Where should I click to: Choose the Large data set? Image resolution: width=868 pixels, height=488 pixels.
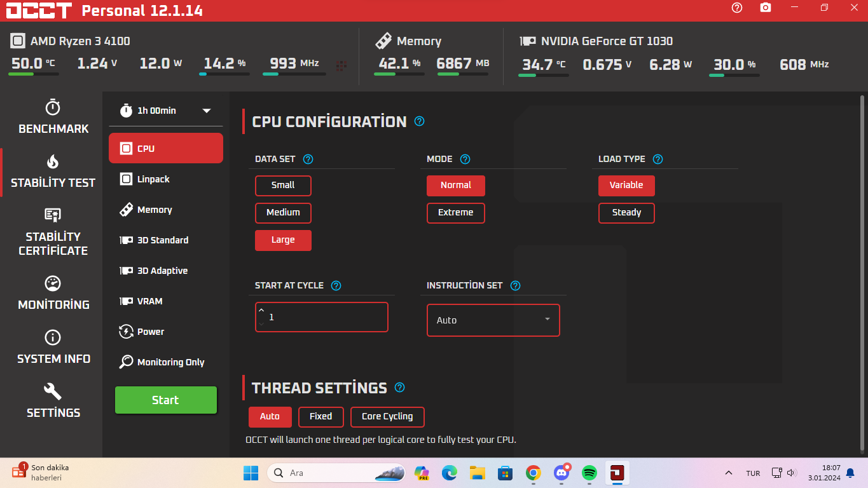(x=283, y=240)
